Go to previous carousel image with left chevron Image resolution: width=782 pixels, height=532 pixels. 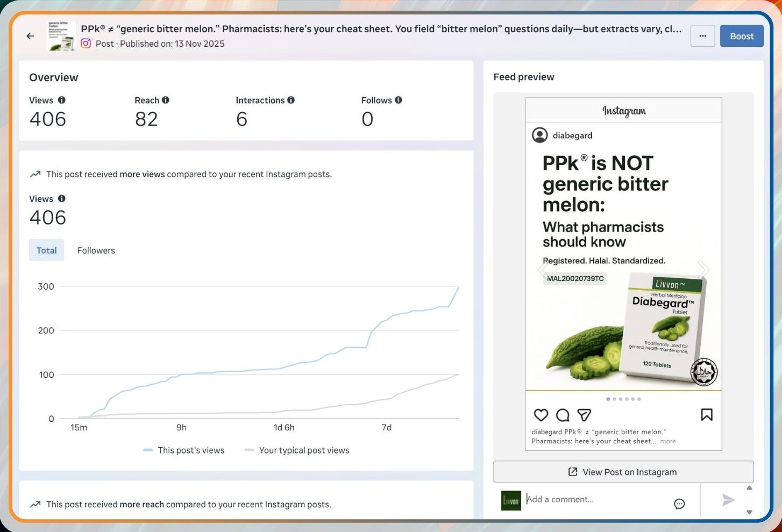543,269
